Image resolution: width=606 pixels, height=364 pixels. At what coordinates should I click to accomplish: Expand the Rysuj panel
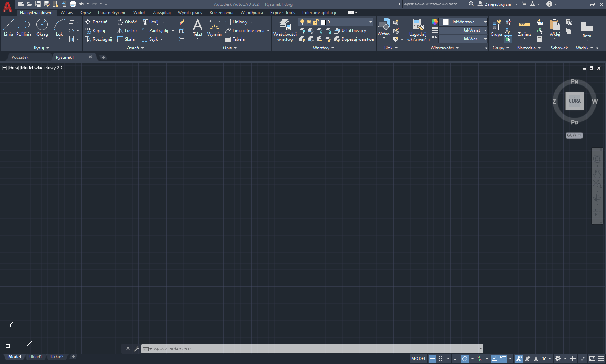pos(41,48)
